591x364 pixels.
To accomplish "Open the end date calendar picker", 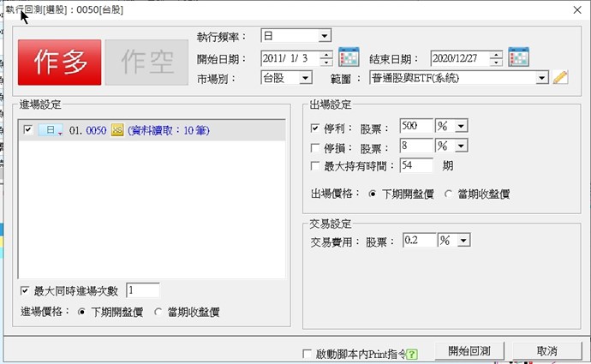I will 519,57.
